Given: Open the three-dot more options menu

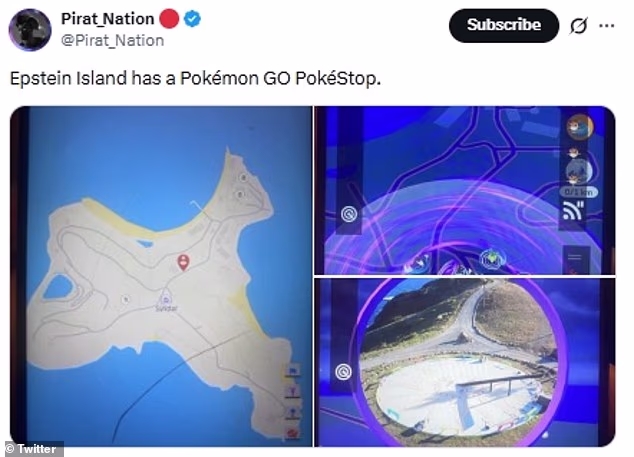Looking at the screenshot, I should coord(606,26).
